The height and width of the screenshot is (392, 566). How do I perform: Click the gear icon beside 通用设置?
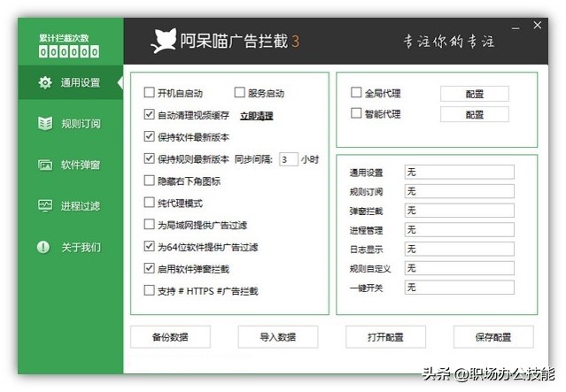(45, 82)
